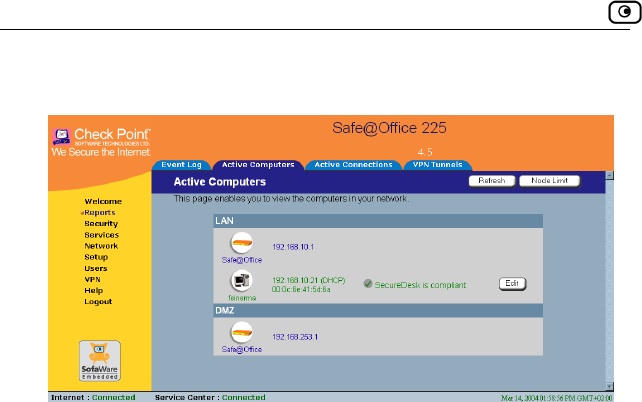This screenshot has height=402, width=642.
Task: Click the date and time in status bar
Action: point(557,398)
